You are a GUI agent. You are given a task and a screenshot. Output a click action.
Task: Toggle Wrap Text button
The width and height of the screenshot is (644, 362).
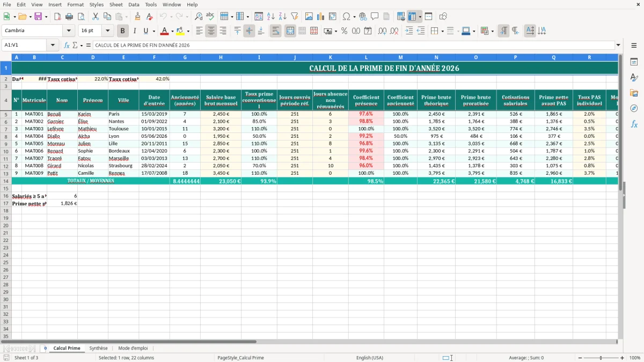(276, 31)
